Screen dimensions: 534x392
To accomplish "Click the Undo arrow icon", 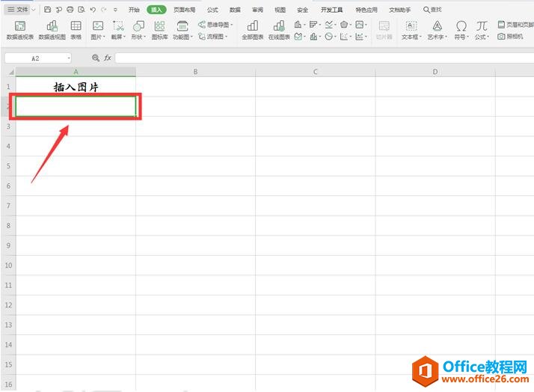I will 93,10.
